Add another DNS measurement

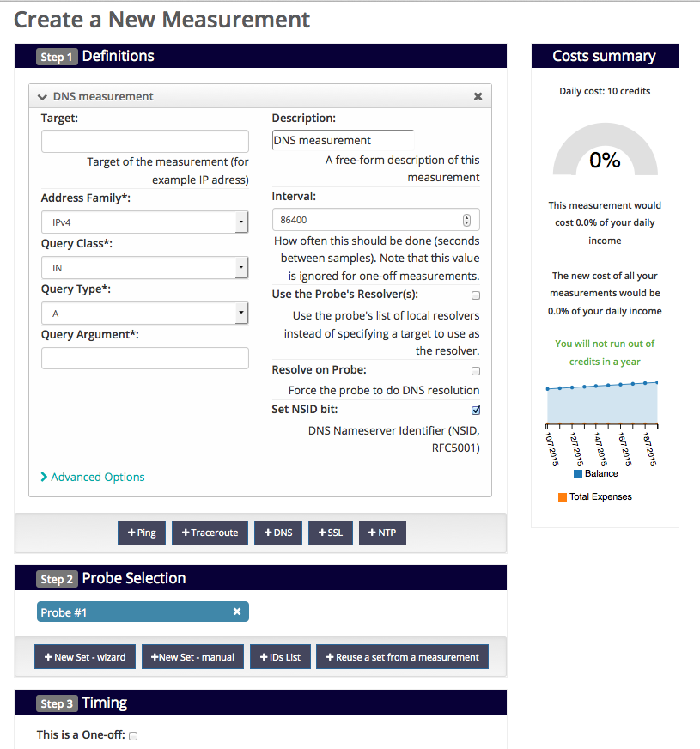coord(278,533)
